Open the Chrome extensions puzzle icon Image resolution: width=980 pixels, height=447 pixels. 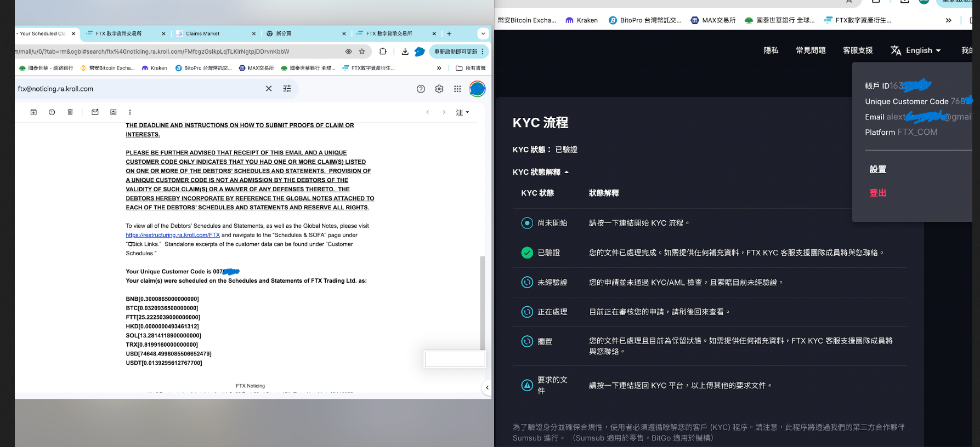point(383,51)
